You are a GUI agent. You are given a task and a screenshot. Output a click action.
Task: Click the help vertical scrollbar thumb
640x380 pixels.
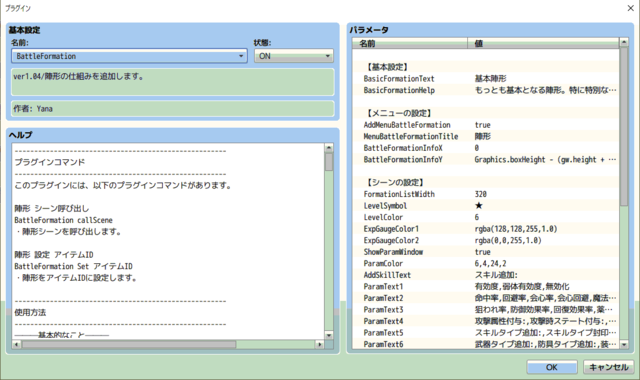329,162
